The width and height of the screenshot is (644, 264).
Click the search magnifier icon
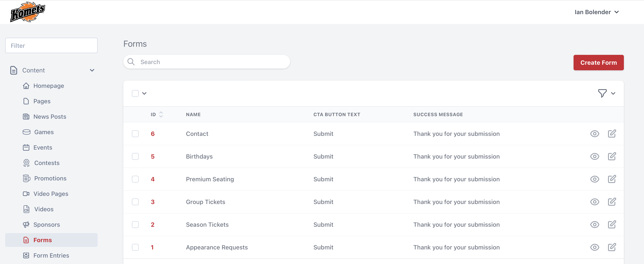(131, 61)
